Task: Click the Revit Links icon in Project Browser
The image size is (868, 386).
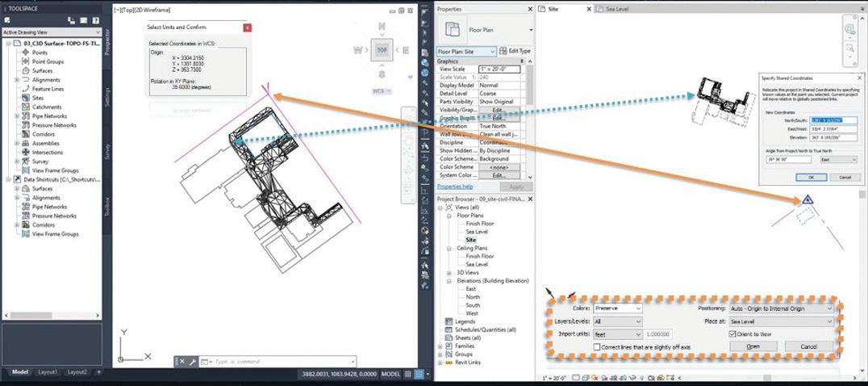Action: [x=449, y=363]
